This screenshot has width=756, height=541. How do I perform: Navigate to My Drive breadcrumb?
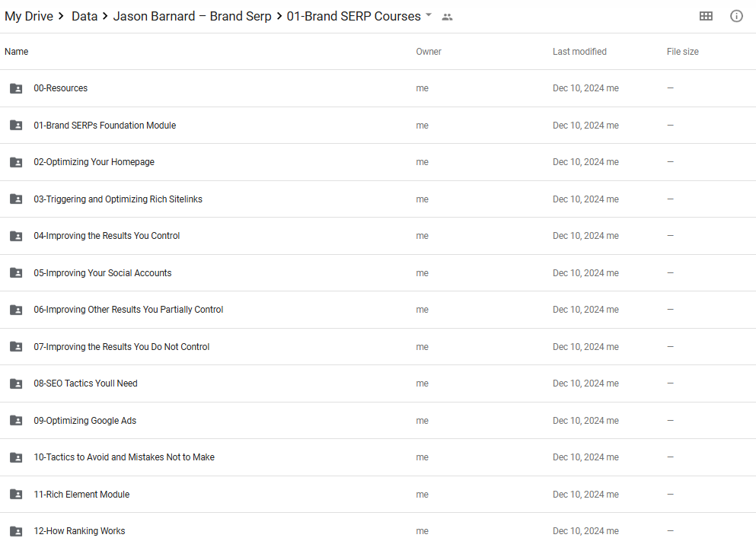click(x=29, y=16)
